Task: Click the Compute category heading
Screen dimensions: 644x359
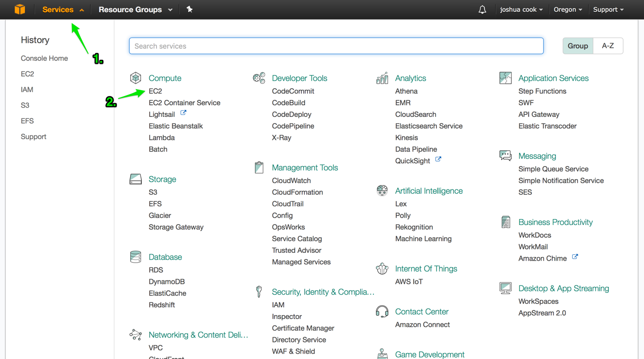Action: 165,78
